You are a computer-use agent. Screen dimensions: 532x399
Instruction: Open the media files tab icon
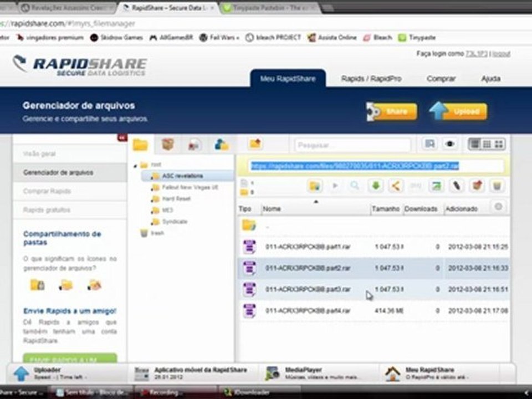tap(194, 145)
